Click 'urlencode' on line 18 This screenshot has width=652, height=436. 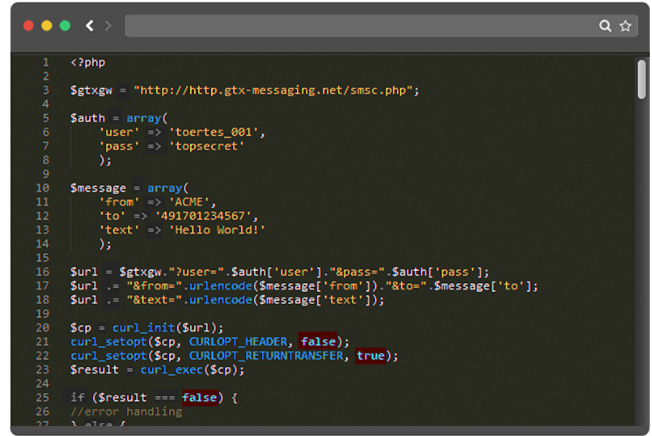220,300
